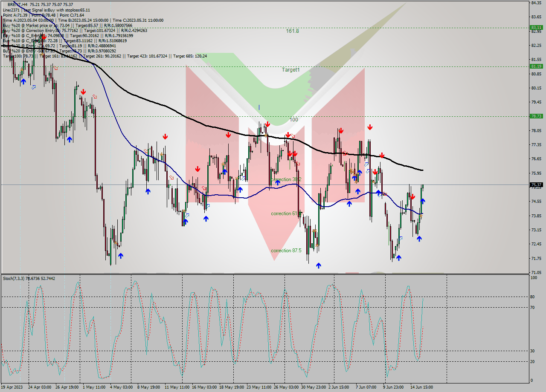Click the '9 Jun 23:00' time label
546x392 pixels.
pos(393,387)
